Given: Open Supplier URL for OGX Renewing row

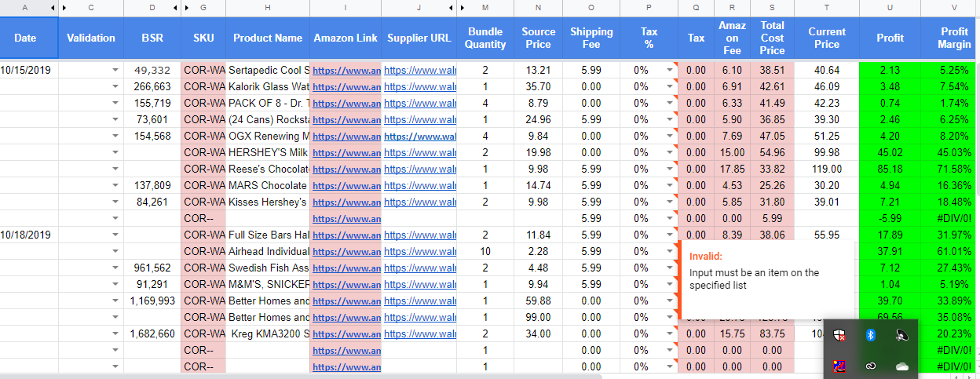Looking at the screenshot, I should click(419, 136).
